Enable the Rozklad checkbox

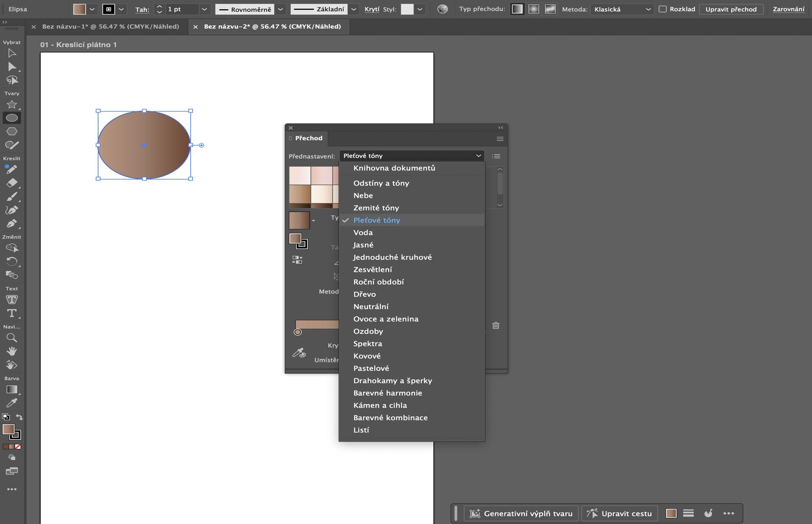click(x=663, y=9)
